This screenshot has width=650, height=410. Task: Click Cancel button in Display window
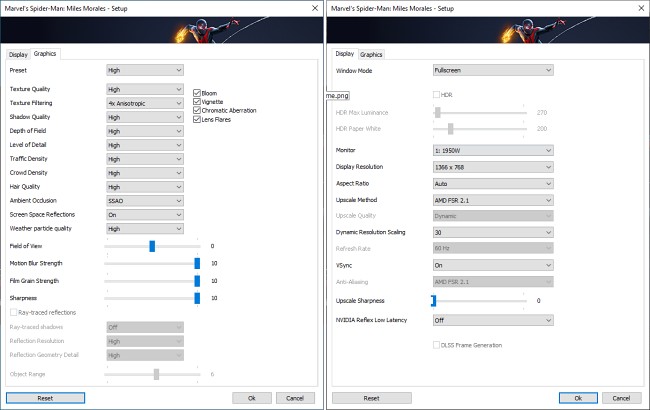tap(621, 398)
